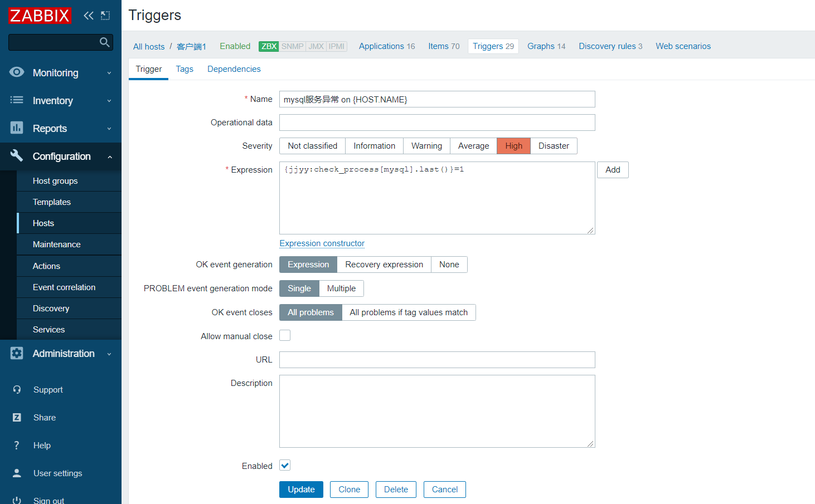Set PROBLEM event generation mode to Multiple
Image resolution: width=815 pixels, height=504 pixels.
341,288
